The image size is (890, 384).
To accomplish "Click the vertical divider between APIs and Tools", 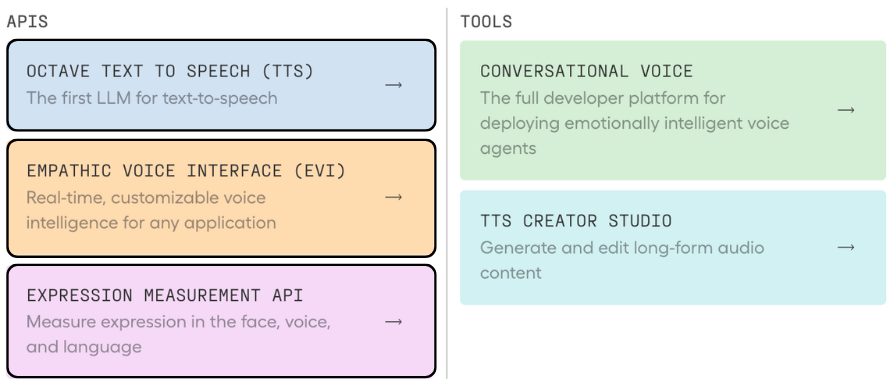I will [447, 193].
